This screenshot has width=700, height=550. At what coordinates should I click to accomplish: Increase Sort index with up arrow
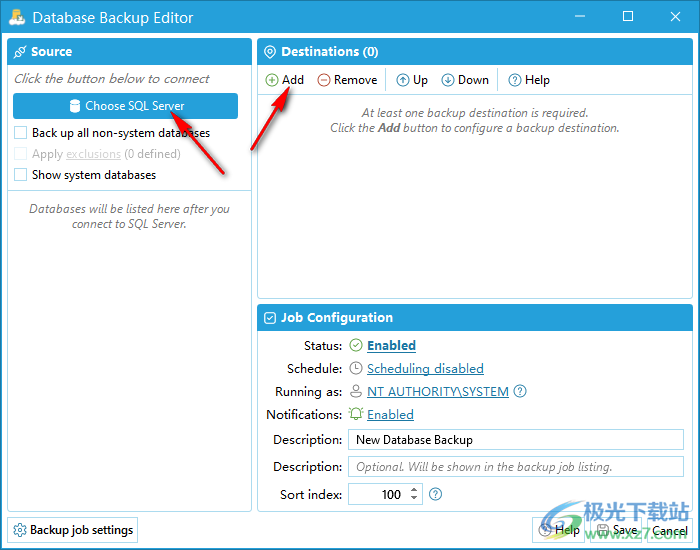[x=415, y=489]
